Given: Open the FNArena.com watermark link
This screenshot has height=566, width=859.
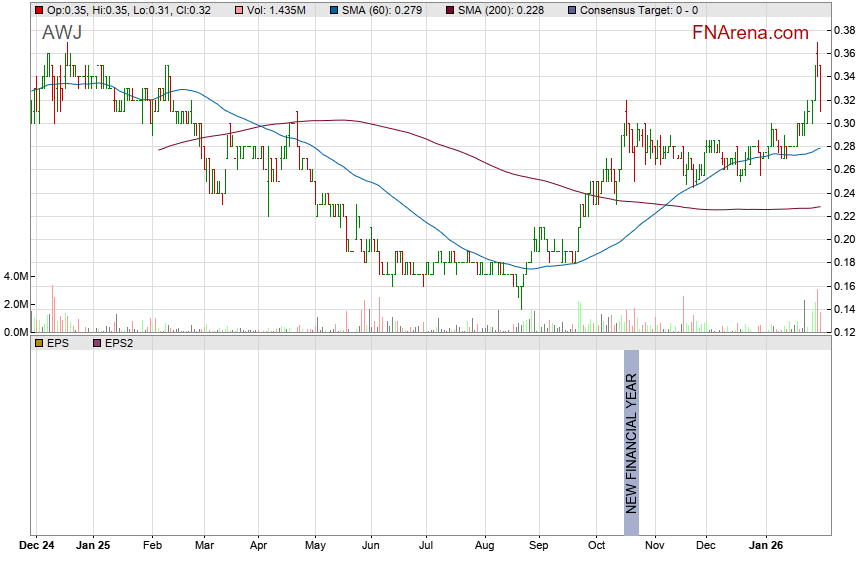Looking at the screenshot, I should 750,33.
